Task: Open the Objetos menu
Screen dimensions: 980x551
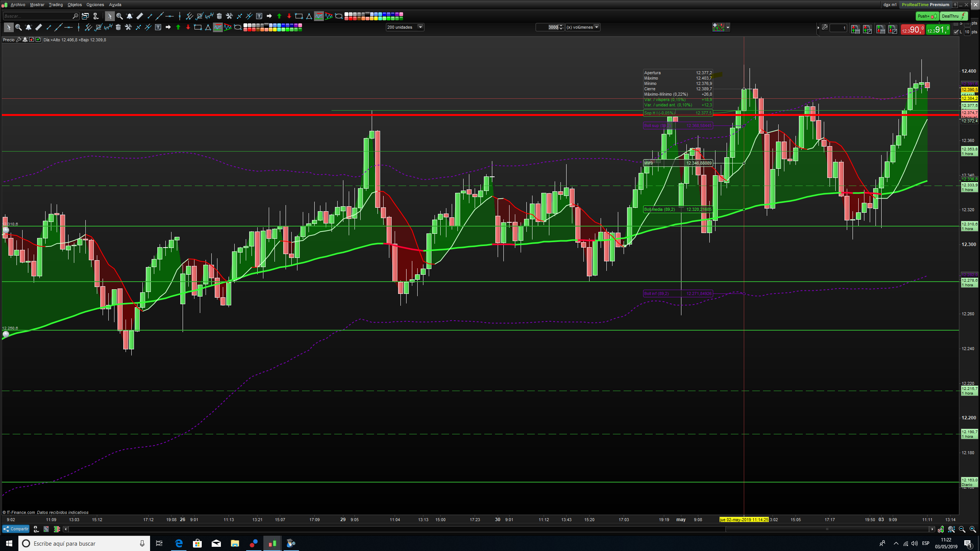Action: [x=75, y=5]
